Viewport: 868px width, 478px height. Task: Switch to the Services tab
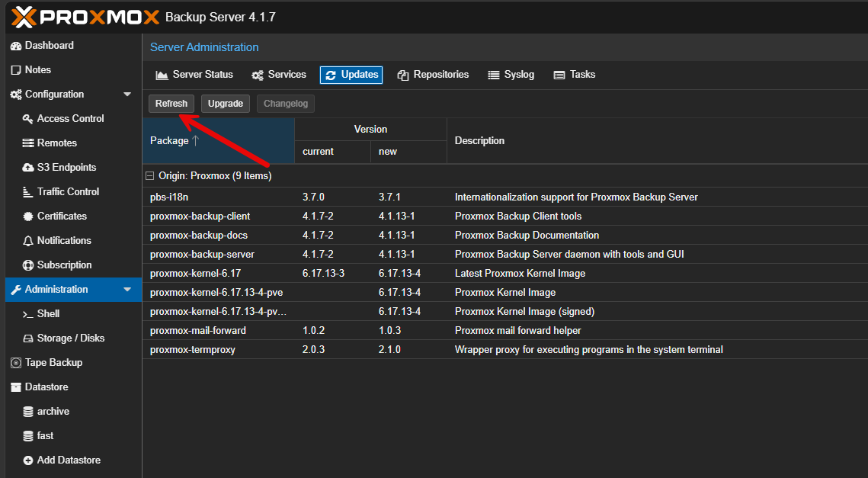point(279,75)
